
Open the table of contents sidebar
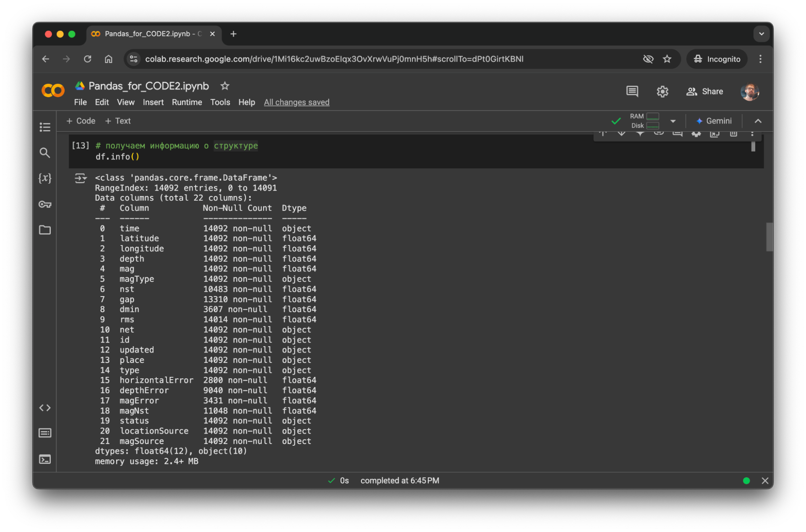[x=45, y=127]
